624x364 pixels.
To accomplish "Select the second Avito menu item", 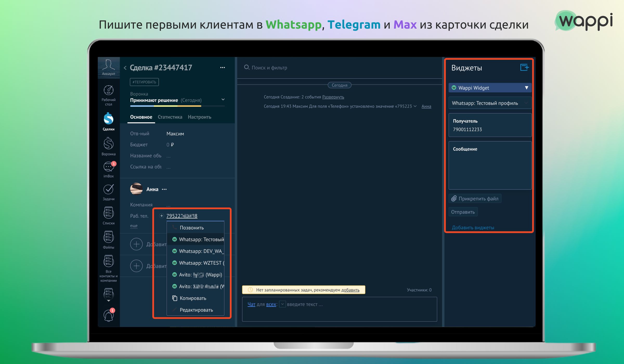I will [196, 286].
